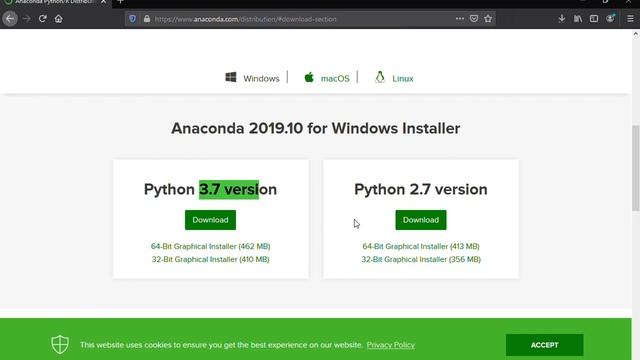Open the page actions three-dots menu

460,19
